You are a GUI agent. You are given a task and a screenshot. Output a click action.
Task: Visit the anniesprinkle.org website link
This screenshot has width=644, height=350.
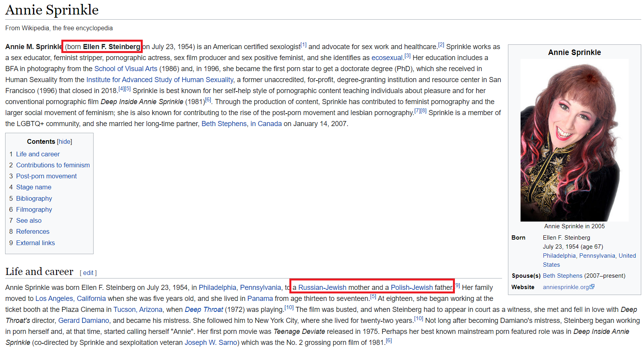coord(566,287)
